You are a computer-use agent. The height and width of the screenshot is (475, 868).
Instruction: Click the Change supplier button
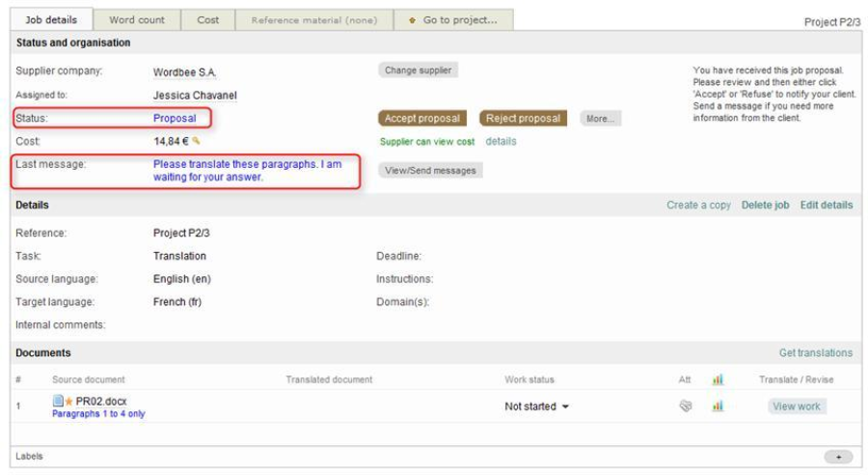[418, 70]
